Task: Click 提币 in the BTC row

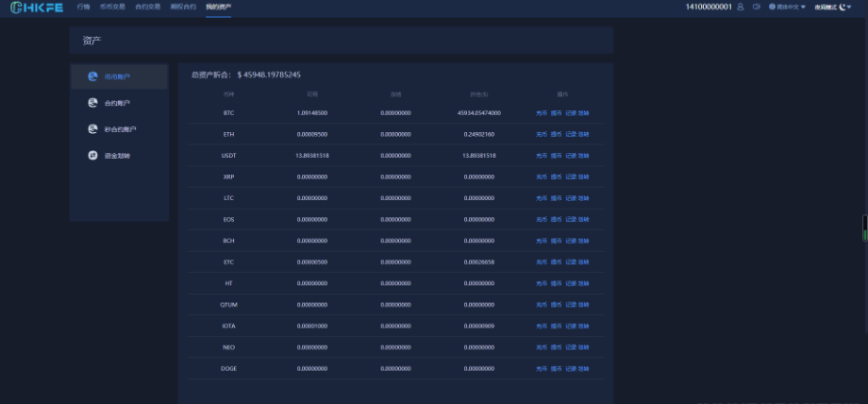Action: pos(557,113)
